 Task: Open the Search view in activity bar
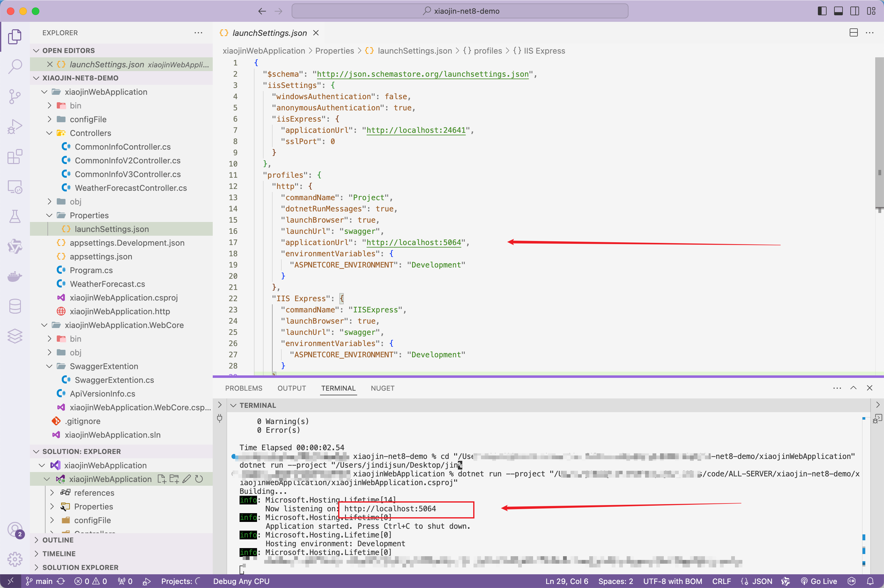[15, 66]
